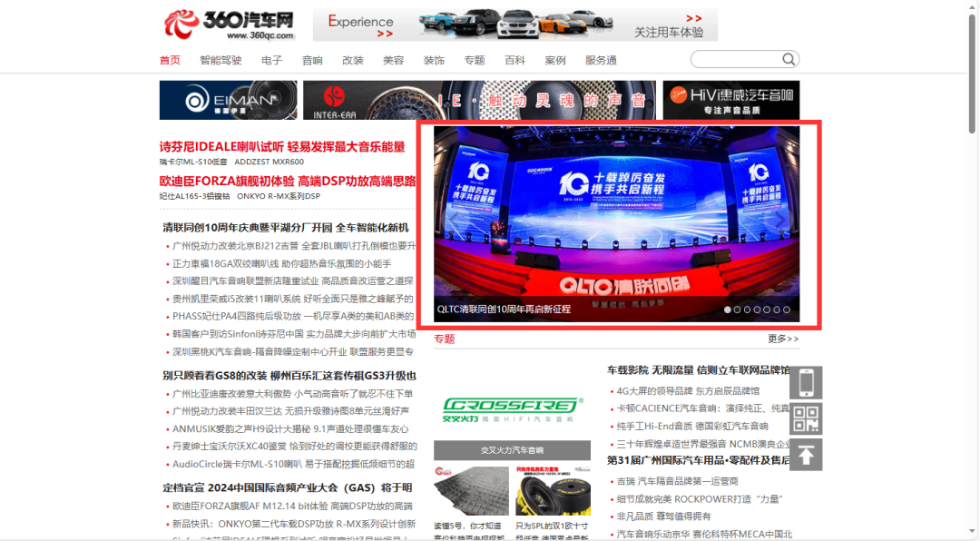
Task: Open the 专题 navigation item
Action: (475, 60)
